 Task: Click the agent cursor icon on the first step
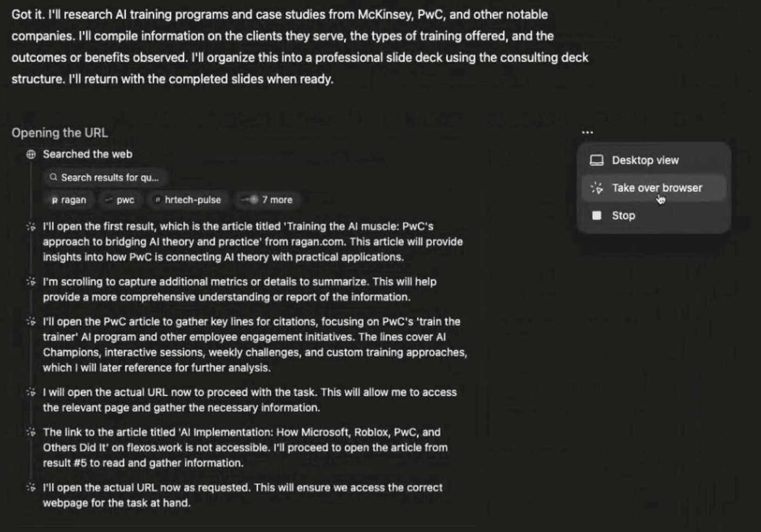[31, 227]
